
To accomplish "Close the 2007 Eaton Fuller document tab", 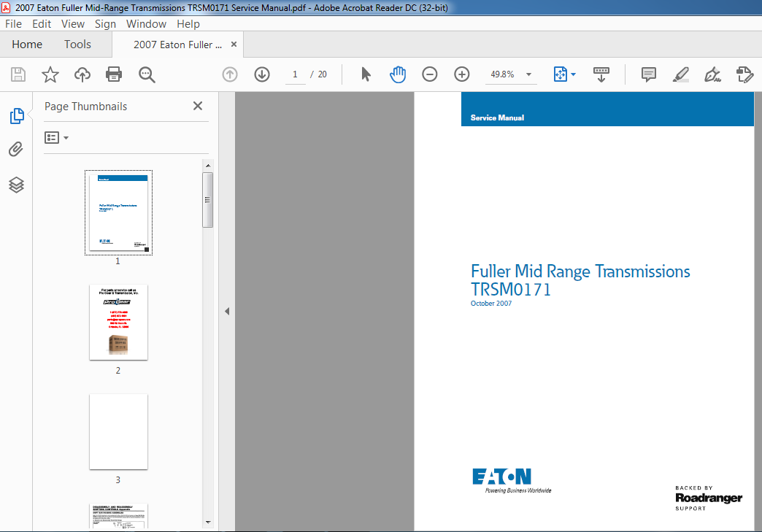I will 234,45.
